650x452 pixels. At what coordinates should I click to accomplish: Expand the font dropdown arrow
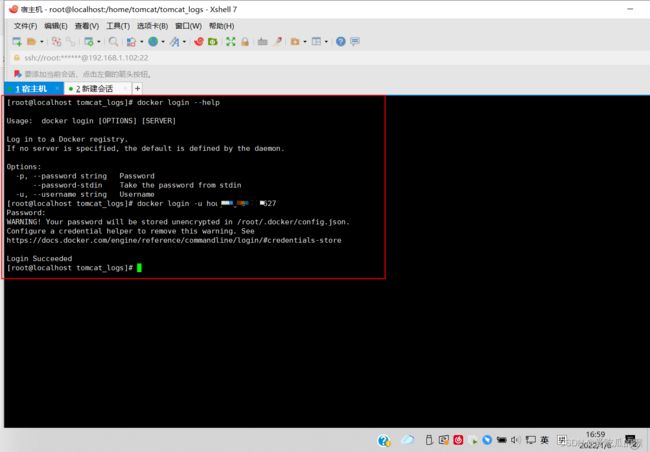pyautogui.click(x=184, y=41)
